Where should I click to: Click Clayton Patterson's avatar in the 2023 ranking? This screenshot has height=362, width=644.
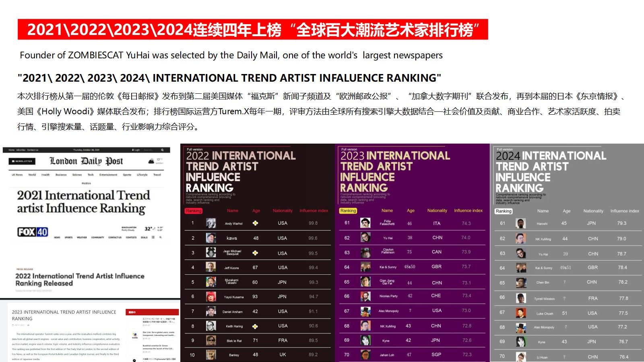[365, 252]
